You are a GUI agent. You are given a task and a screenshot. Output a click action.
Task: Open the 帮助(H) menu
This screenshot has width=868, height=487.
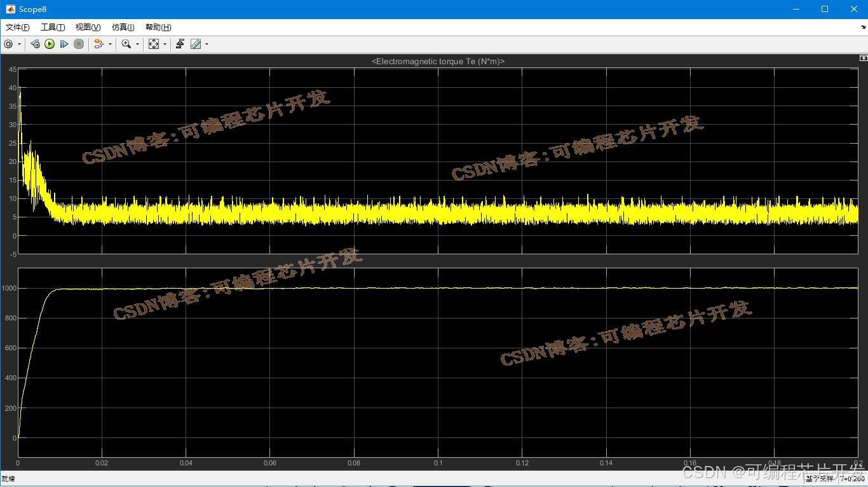click(158, 27)
